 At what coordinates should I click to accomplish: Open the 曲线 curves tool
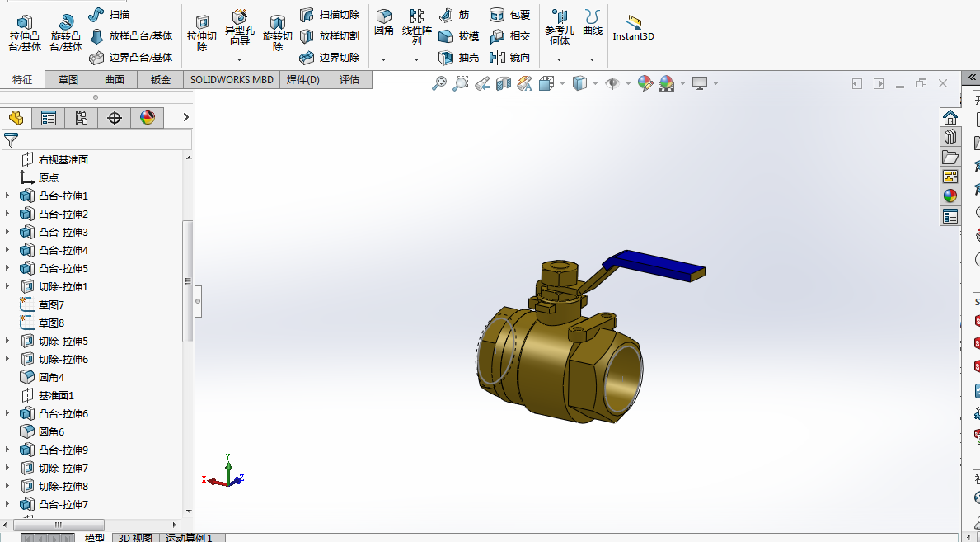point(592,22)
